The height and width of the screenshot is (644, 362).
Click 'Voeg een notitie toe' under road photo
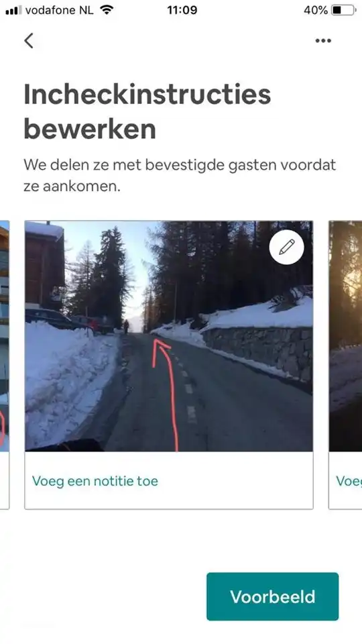click(95, 481)
